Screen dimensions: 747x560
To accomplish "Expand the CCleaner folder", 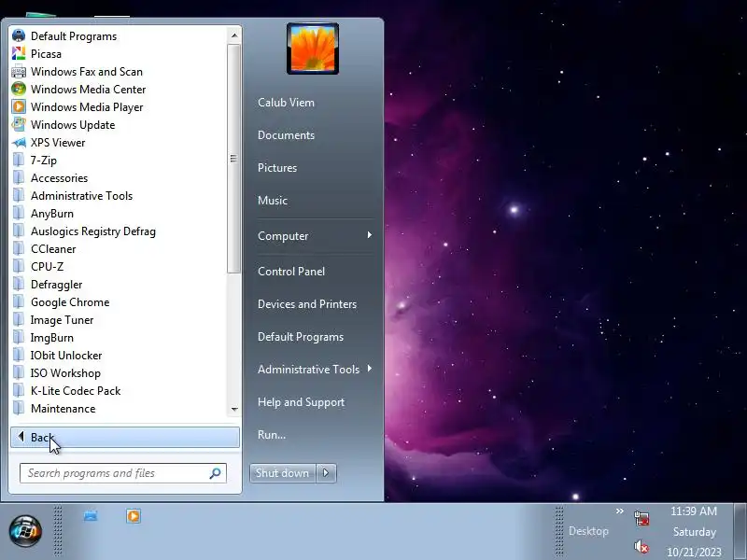I will [x=53, y=249].
